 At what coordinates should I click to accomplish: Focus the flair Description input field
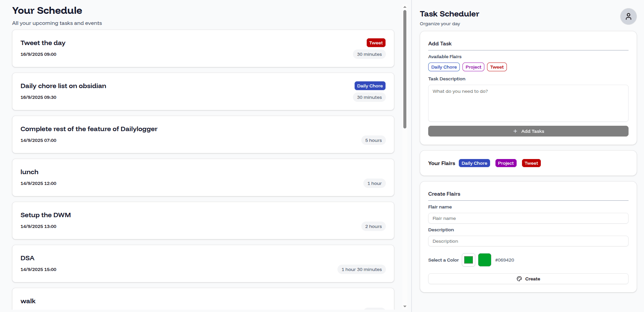pos(528,241)
